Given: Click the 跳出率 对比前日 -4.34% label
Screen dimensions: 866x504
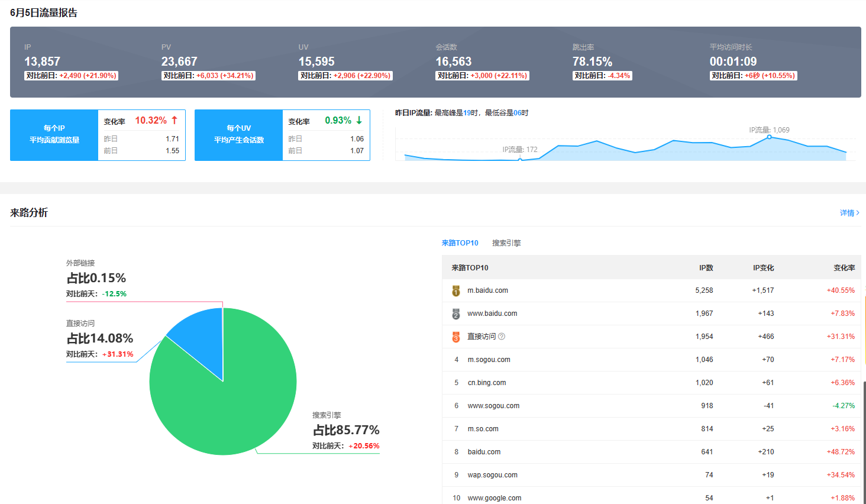Looking at the screenshot, I should click(602, 76).
